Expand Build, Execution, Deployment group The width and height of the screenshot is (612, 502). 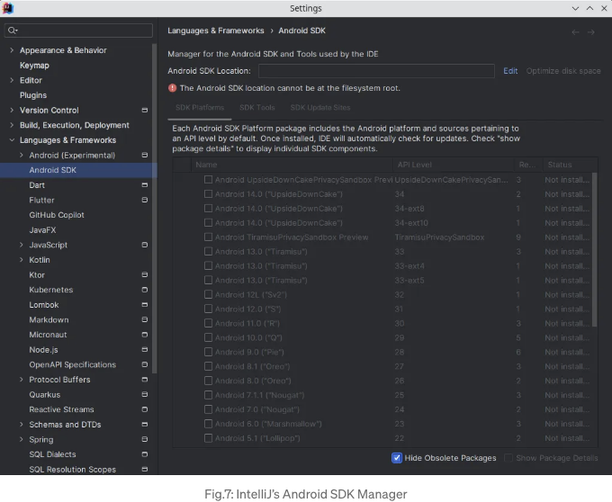(x=12, y=125)
